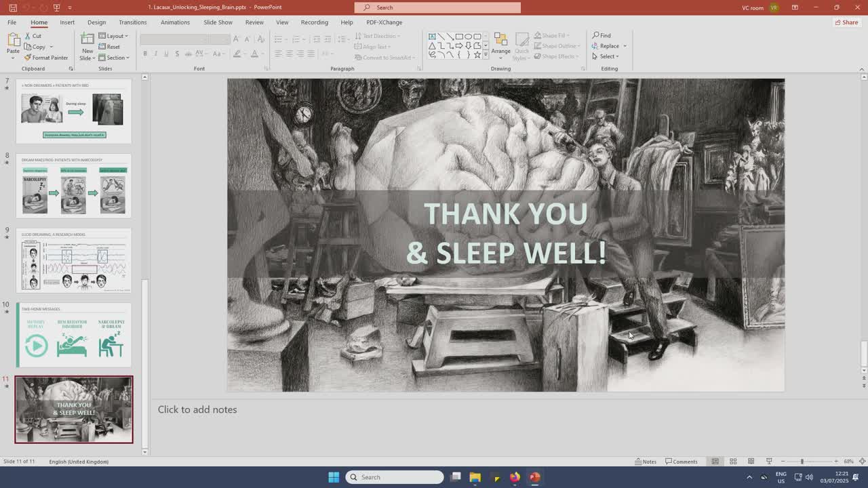This screenshot has height=488, width=868.
Task: Show hidden system tray icons
Action: coord(749,477)
